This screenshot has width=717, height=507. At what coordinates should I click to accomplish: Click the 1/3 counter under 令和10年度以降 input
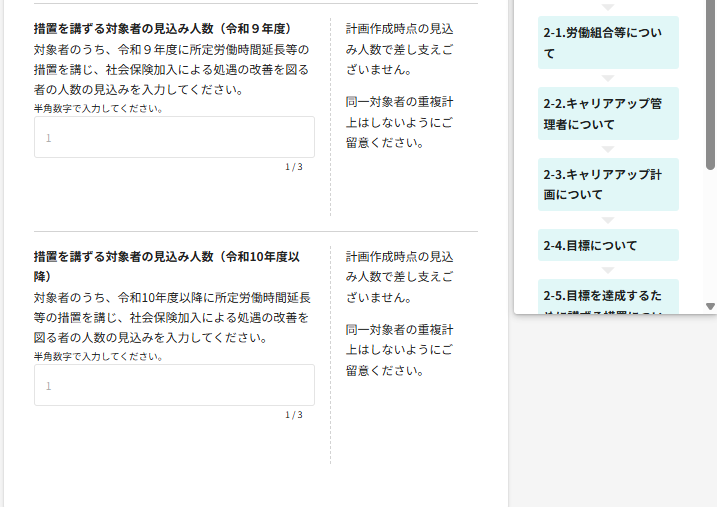pos(293,415)
